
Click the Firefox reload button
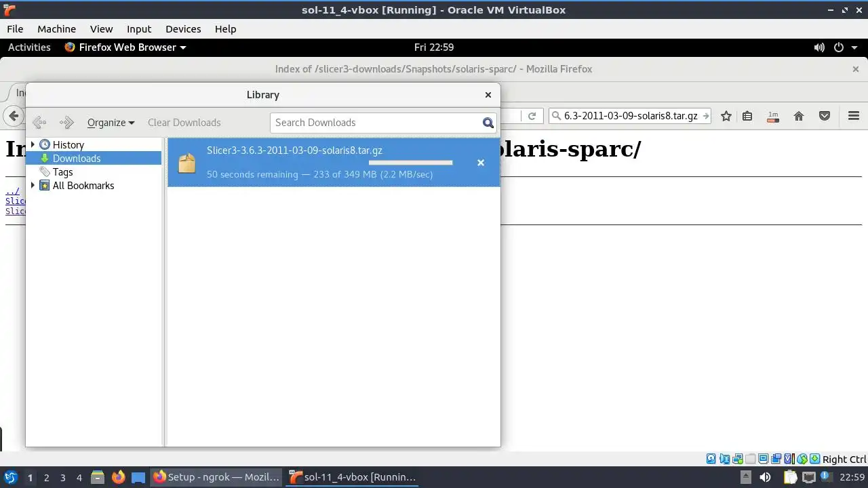[532, 116]
